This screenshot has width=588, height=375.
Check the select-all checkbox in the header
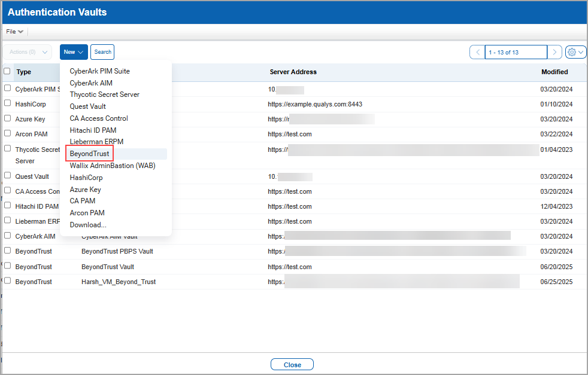[8, 71]
